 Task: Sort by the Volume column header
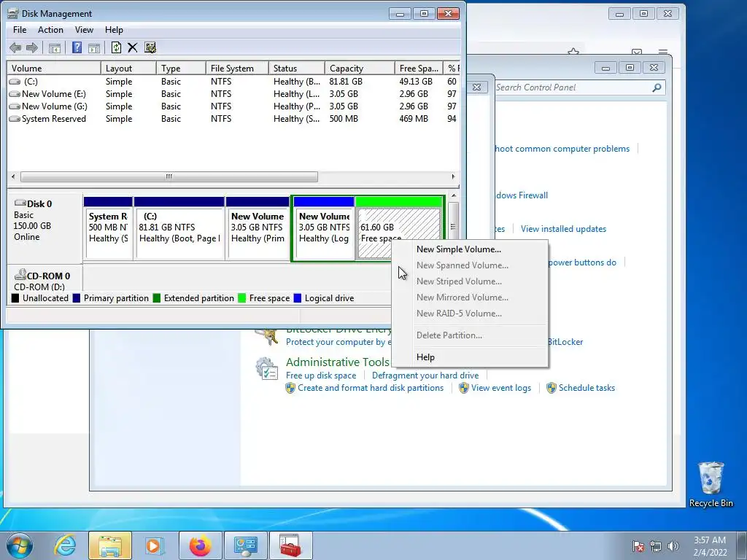pos(54,69)
